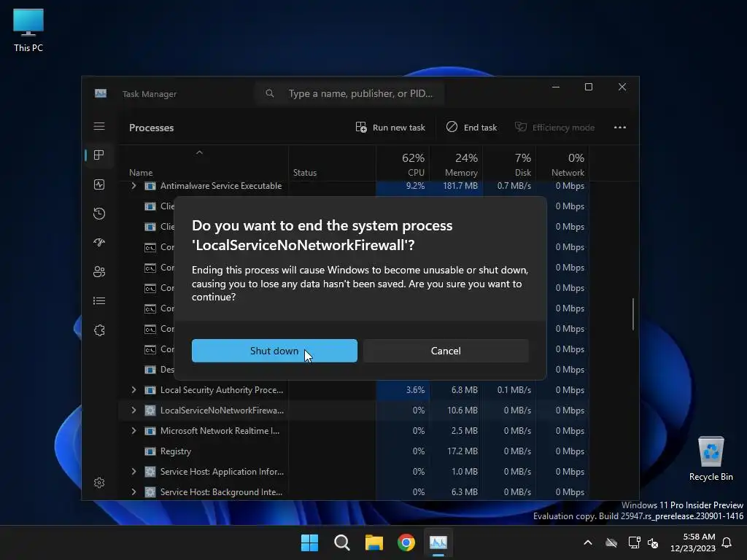Open the notification bell
Viewport: 747px width, 560px height.
(x=727, y=542)
